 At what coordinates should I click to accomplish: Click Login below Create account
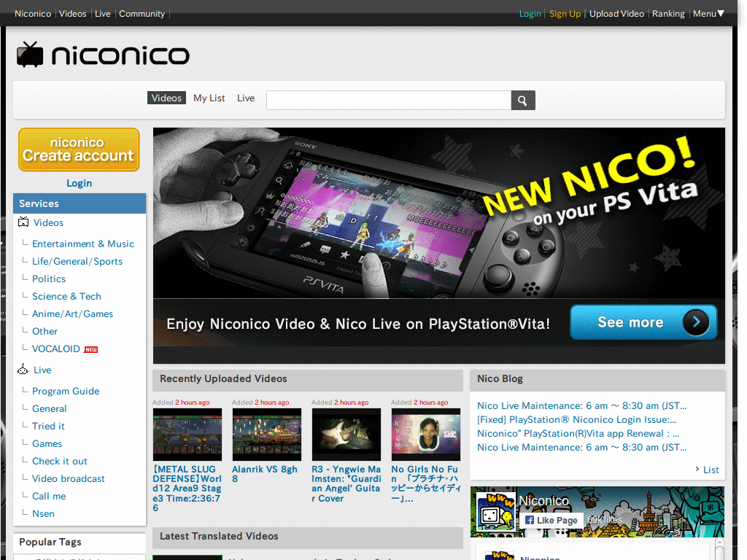point(79,183)
